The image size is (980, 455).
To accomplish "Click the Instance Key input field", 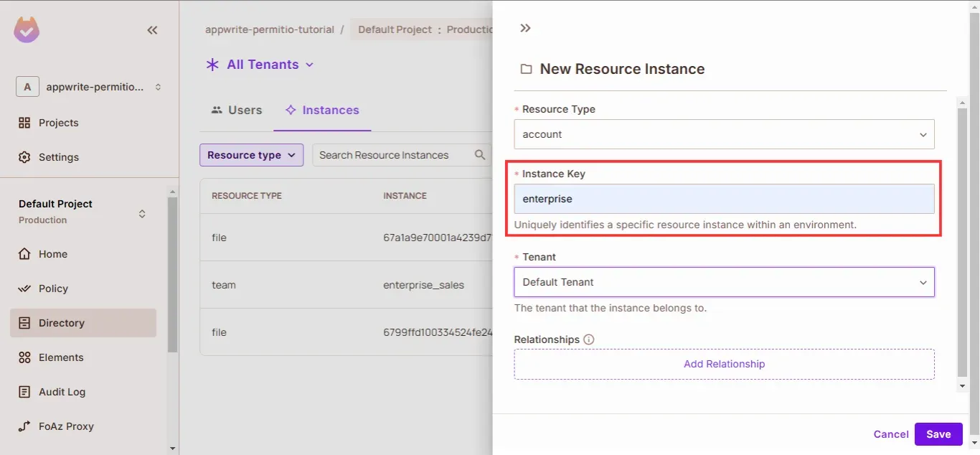I will [724, 199].
